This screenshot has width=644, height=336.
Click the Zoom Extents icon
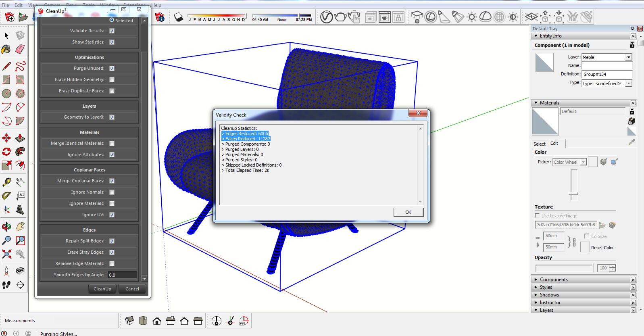point(6,254)
